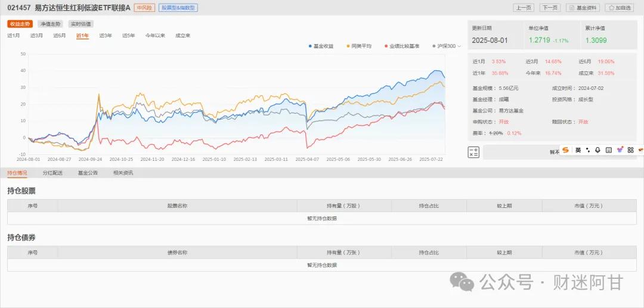Switch to 实时估值 chart view

coord(80,24)
